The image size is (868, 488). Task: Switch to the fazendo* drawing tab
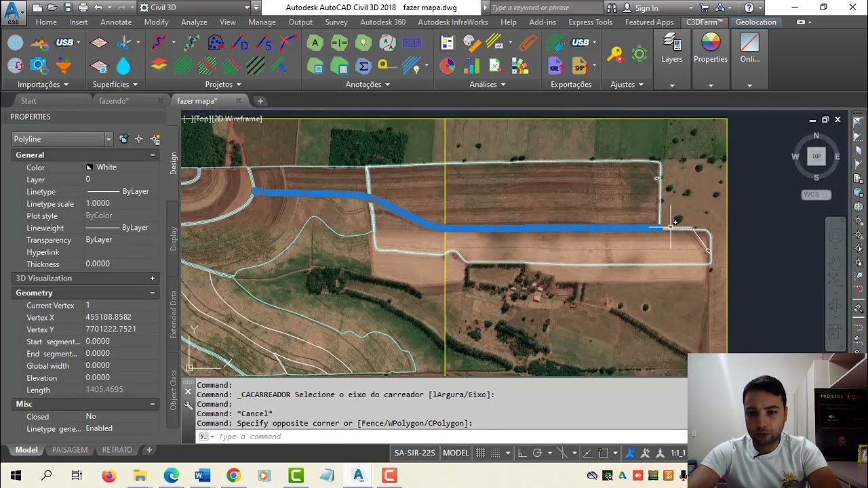coord(114,101)
